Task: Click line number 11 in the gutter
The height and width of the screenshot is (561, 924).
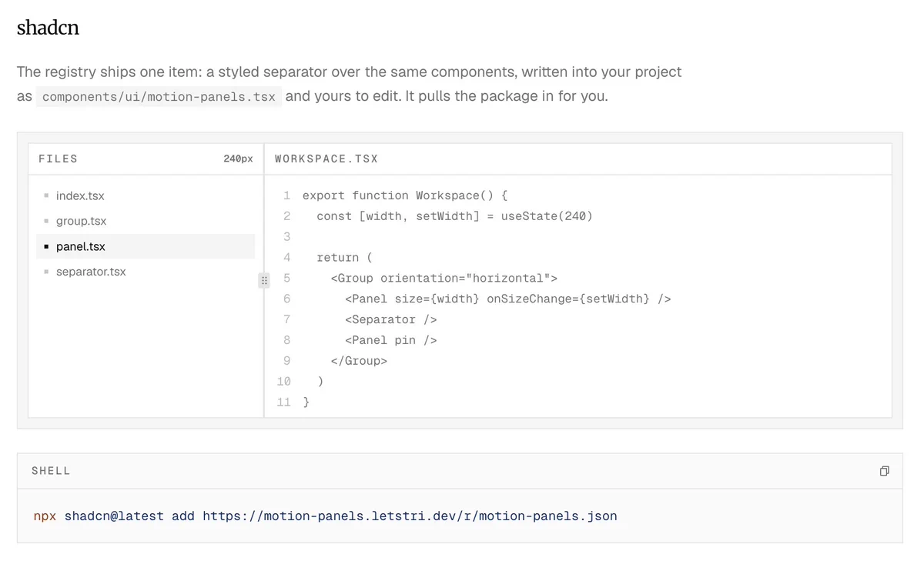Action: (x=284, y=402)
